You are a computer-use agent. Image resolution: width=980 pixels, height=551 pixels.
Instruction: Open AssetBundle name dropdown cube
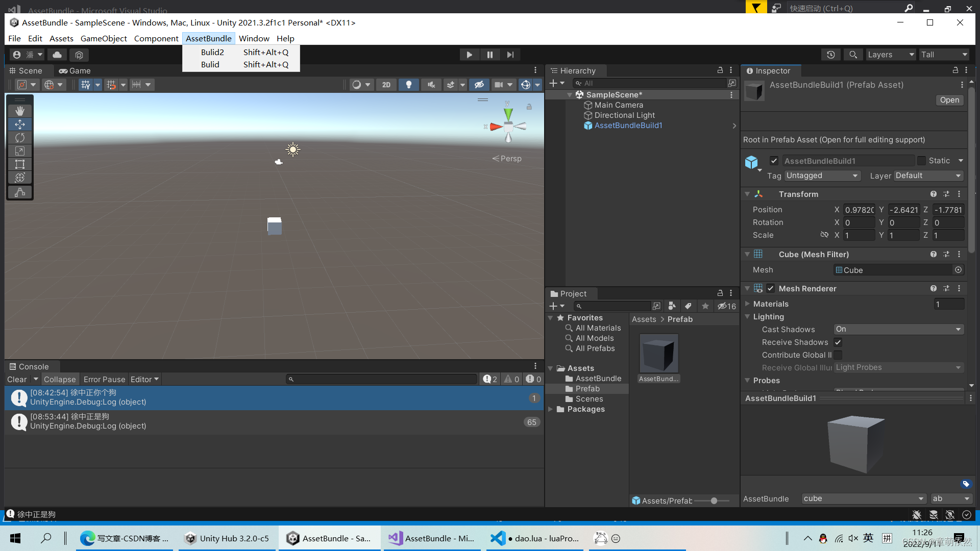click(864, 499)
